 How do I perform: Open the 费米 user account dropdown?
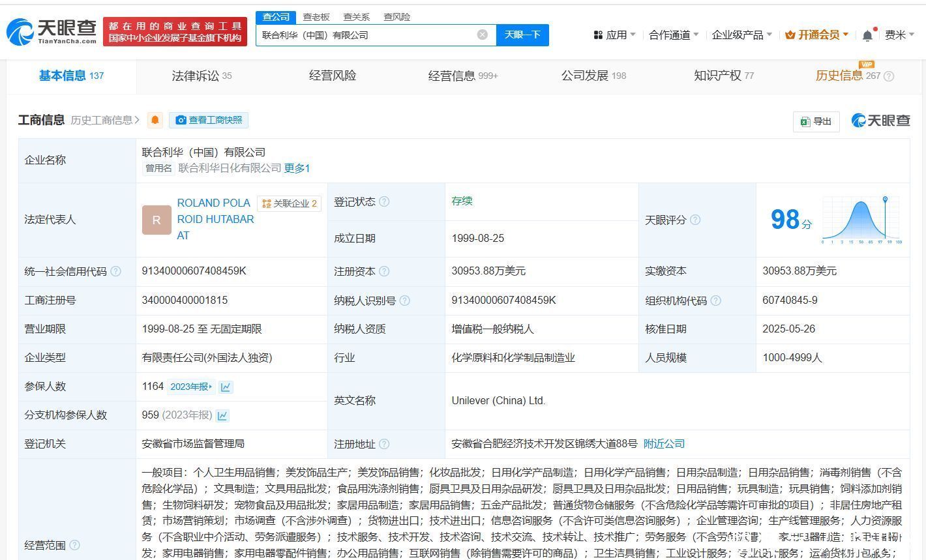(900, 35)
